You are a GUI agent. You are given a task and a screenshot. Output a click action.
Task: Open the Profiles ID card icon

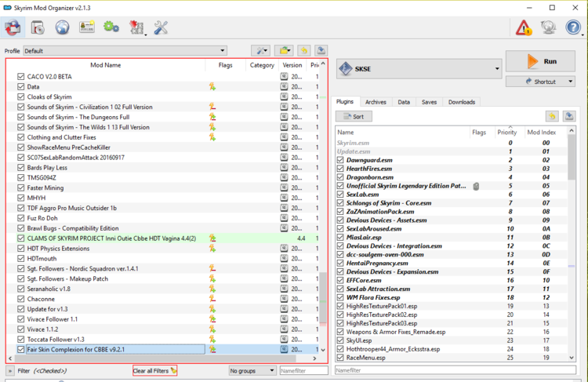[86, 27]
